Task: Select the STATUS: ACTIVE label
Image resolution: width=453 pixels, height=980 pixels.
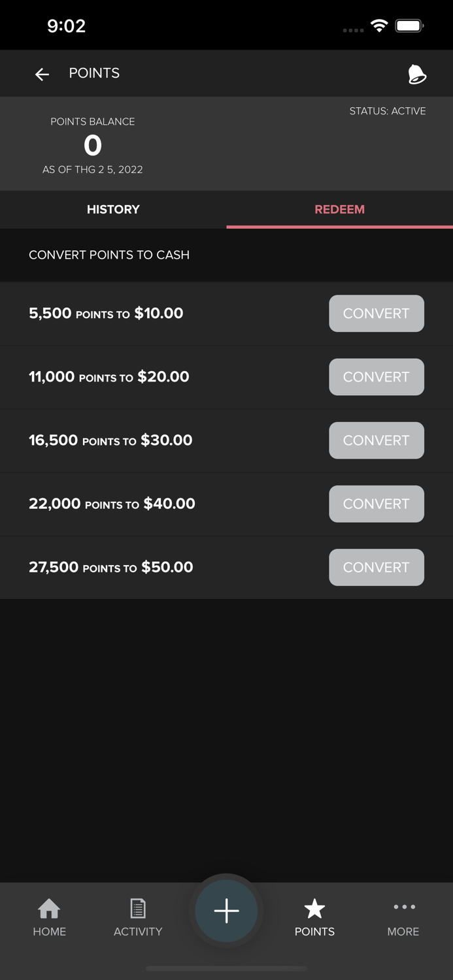Action: pos(387,111)
